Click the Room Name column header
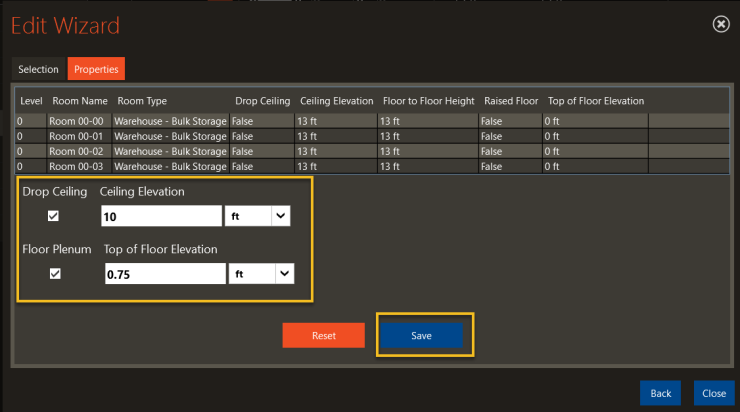Viewport: 740px width, 412px height. [x=80, y=101]
